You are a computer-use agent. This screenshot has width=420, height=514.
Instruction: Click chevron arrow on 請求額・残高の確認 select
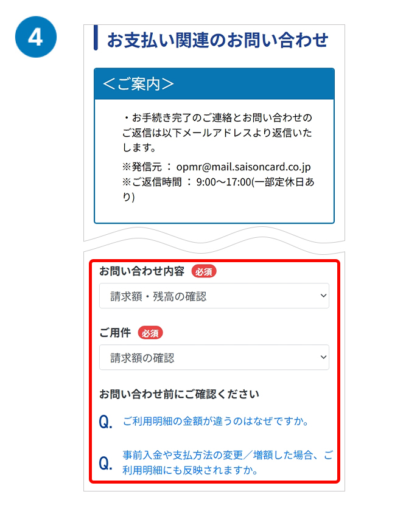point(323,296)
